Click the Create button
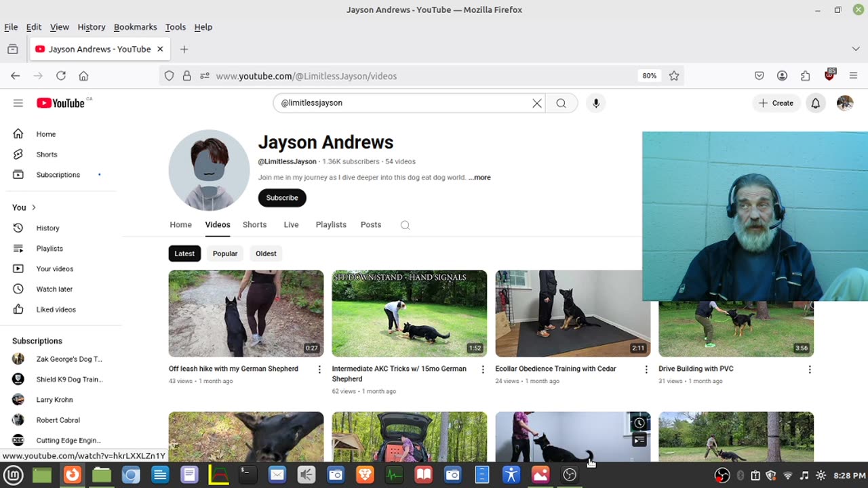This screenshot has width=868, height=488. coord(776,103)
